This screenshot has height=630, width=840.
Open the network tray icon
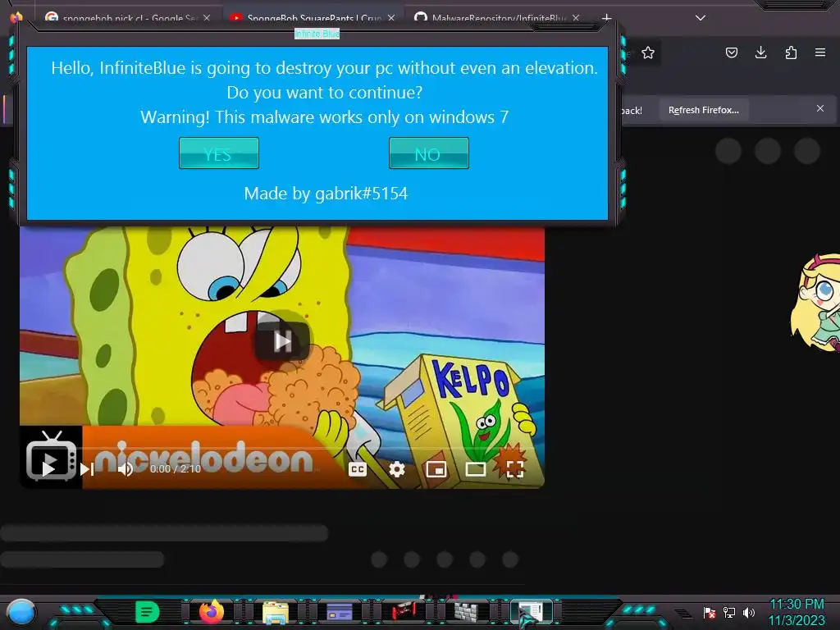tap(729, 612)
